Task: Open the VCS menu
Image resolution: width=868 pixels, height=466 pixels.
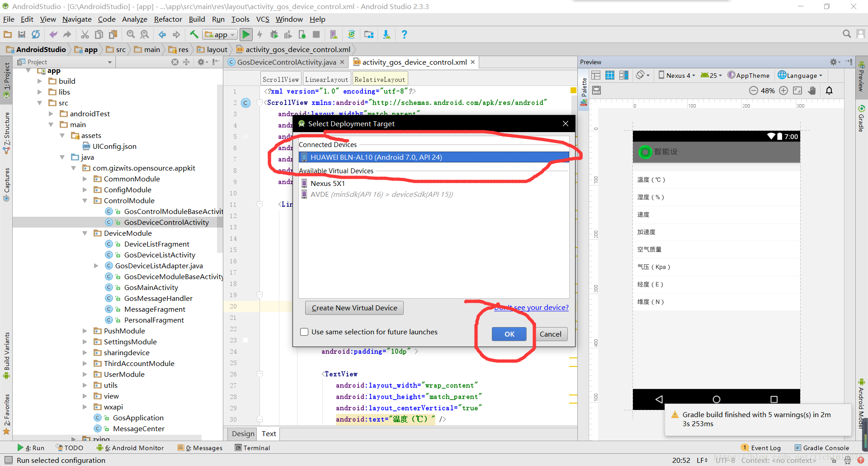Action: pos(263,19)
